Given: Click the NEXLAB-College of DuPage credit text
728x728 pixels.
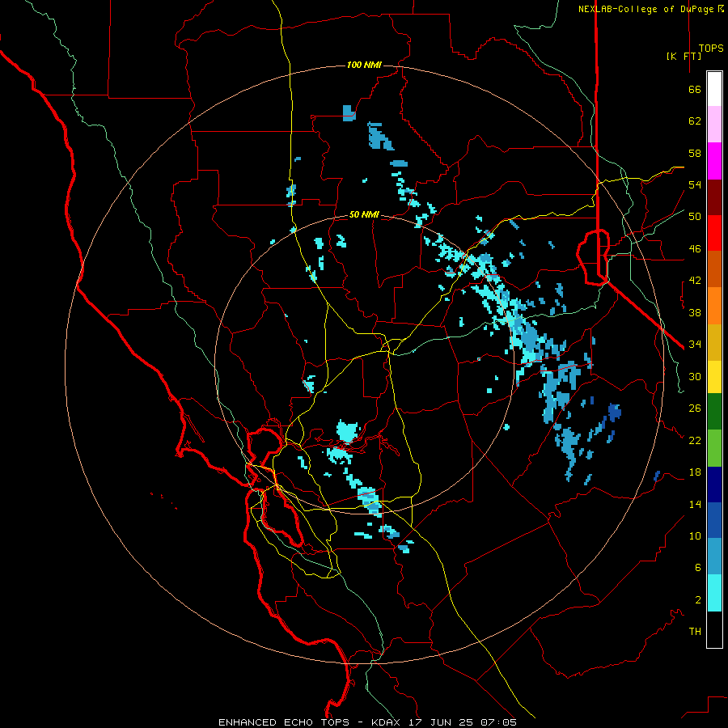Looking at the screenshot, I should coord(650,9).
